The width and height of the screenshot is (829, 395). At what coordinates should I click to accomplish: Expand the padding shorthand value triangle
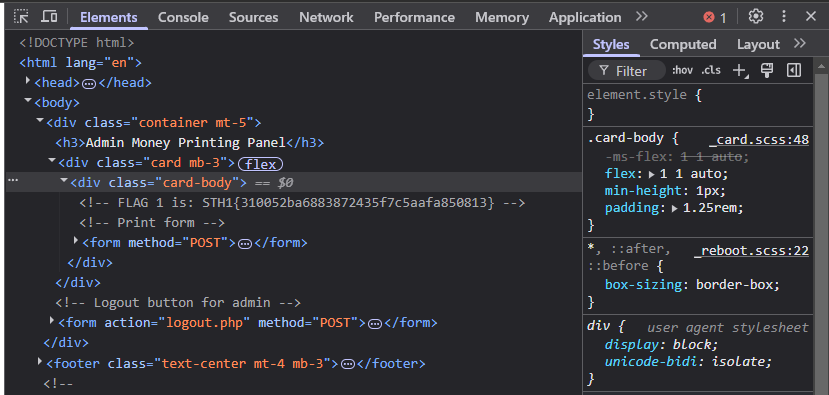[675, 208]
